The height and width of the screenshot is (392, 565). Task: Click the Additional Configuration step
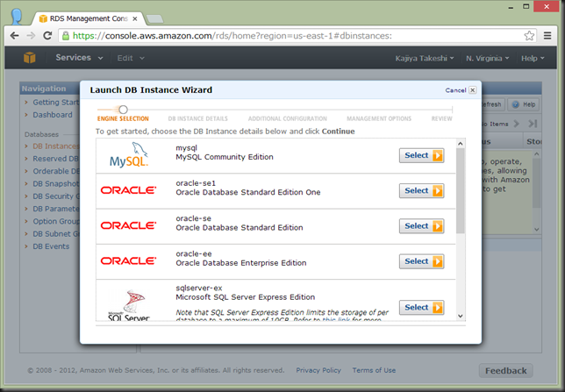click(x=288, y=118)
